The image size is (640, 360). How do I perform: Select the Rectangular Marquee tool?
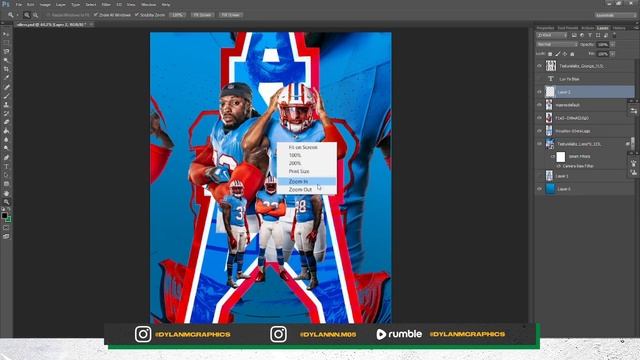pyautogui.click(x=6, y=43)
